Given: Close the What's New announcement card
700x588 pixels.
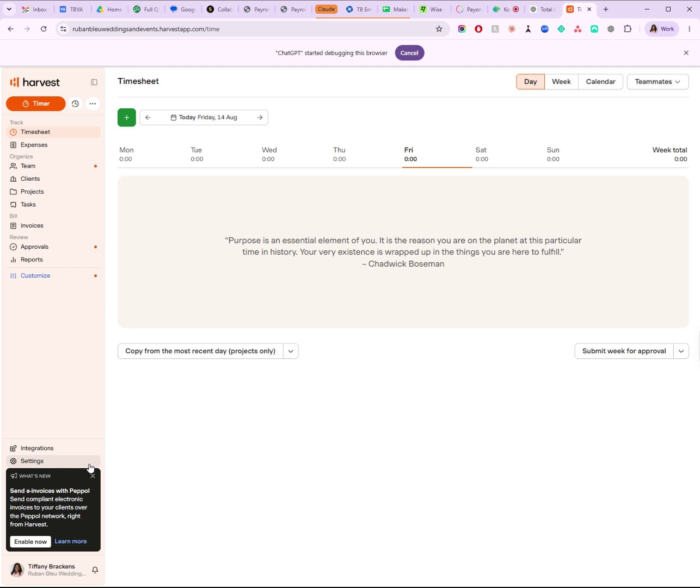Looking at the screenshot, I should 93,476.
